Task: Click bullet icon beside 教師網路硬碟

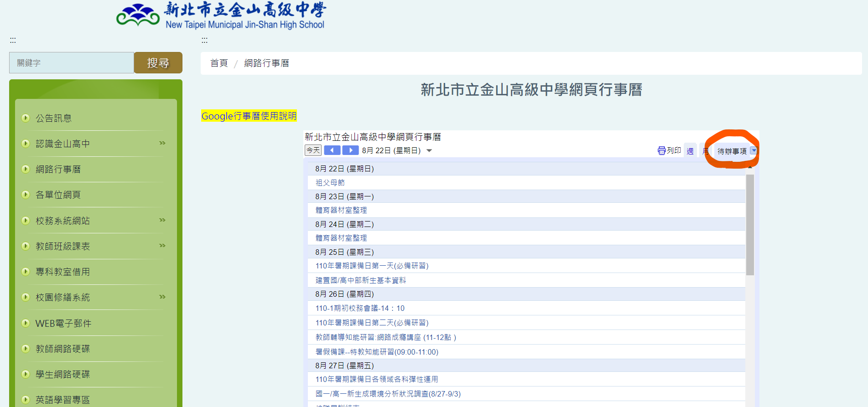Action: click(x=26, y=349)
